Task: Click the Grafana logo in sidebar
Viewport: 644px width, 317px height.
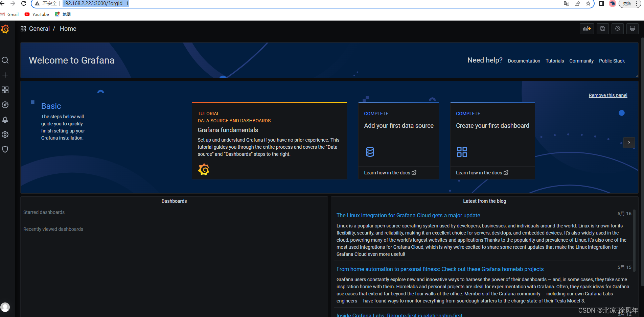Action: 5,29
